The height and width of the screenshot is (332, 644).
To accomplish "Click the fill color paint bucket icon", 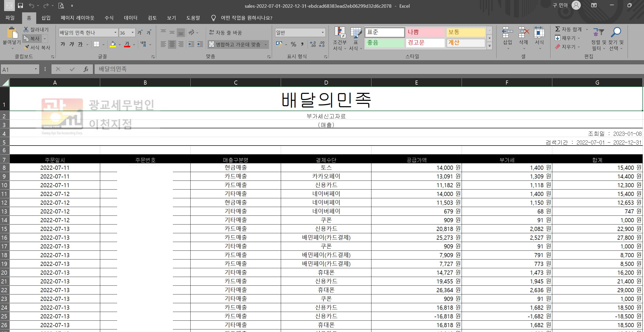I will pos(113,44).
